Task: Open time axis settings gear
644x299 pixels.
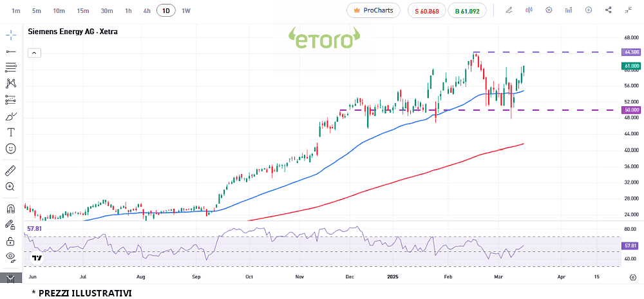Action: point(633,277)
